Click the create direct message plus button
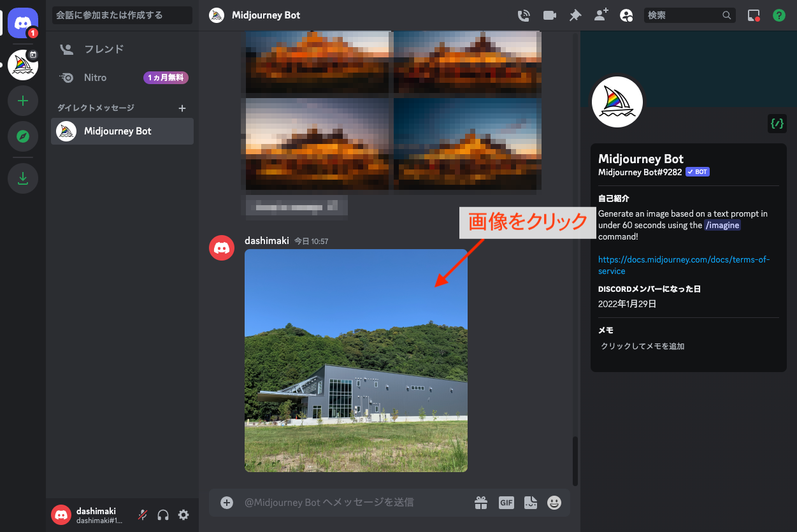 (x=182, y=108)
